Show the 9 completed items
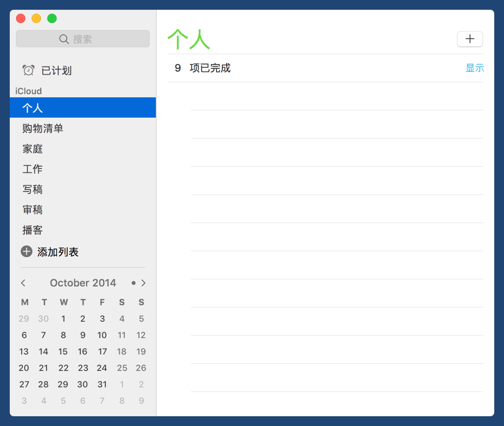 coord(474,68)
